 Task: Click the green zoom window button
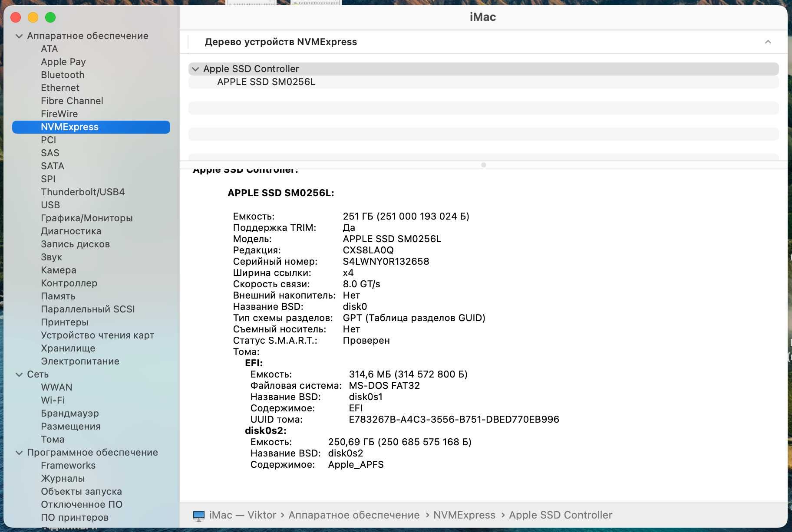[50, 17]
